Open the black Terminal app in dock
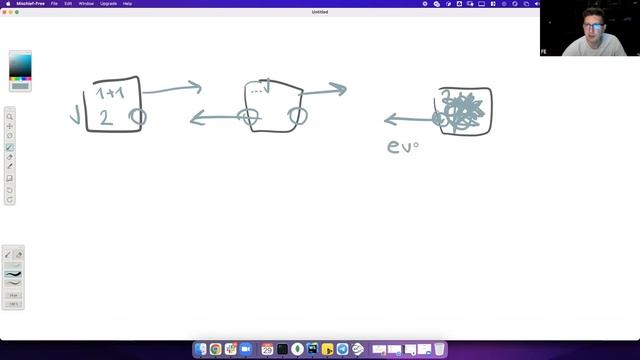640x360 pixels. coord(282,349)
